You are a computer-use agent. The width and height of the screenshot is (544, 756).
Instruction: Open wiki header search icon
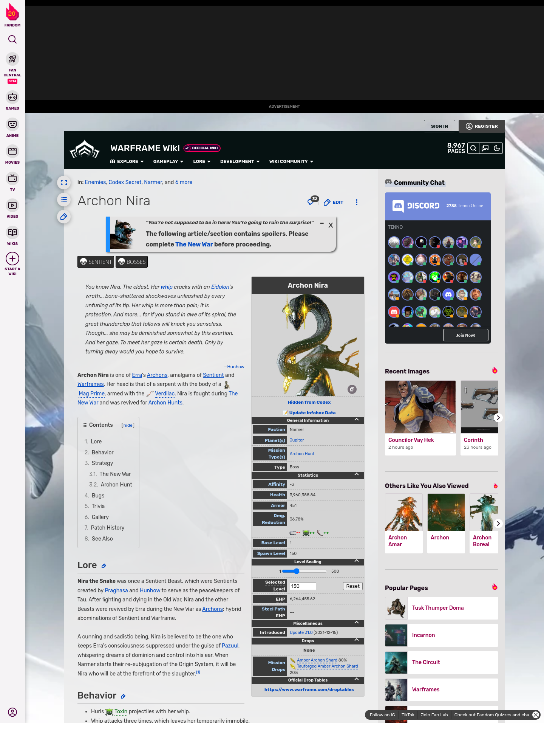pyautogui.click(x=473, y=148)
